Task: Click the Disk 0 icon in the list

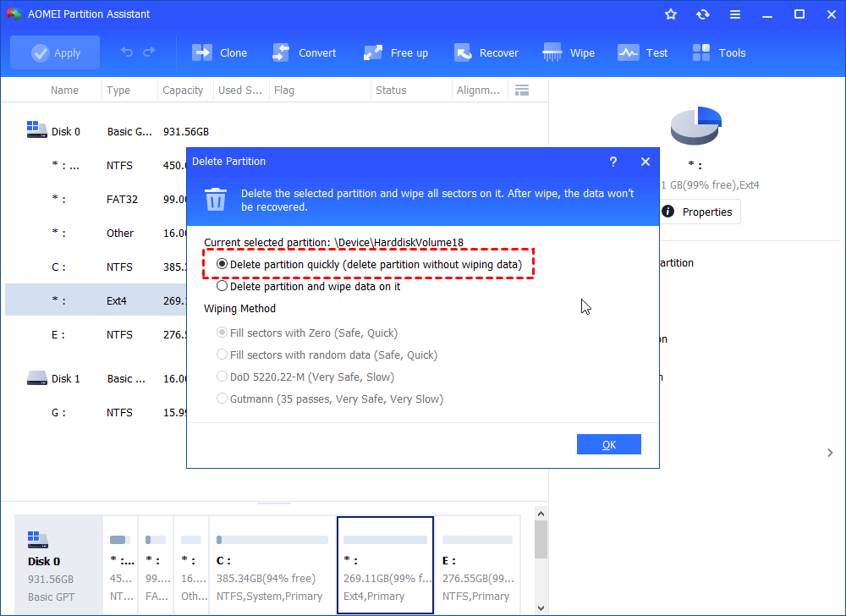Action: coord(36,129)
